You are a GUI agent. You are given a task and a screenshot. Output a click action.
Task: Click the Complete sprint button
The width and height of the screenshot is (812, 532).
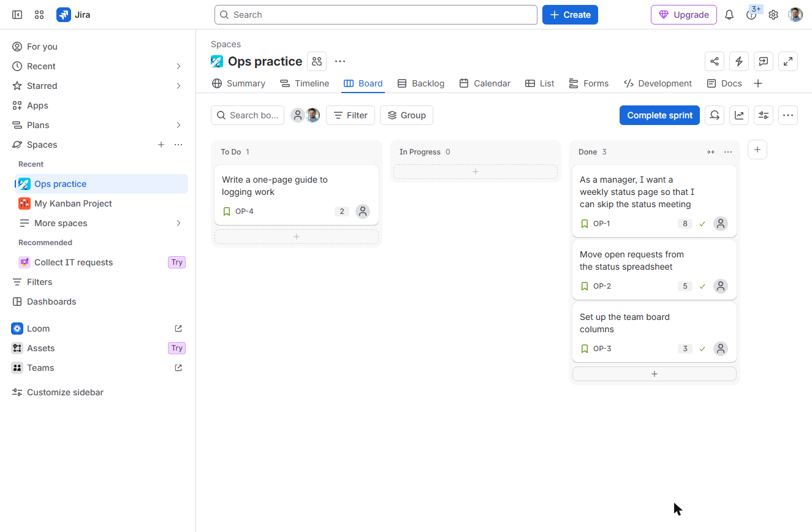659,115
